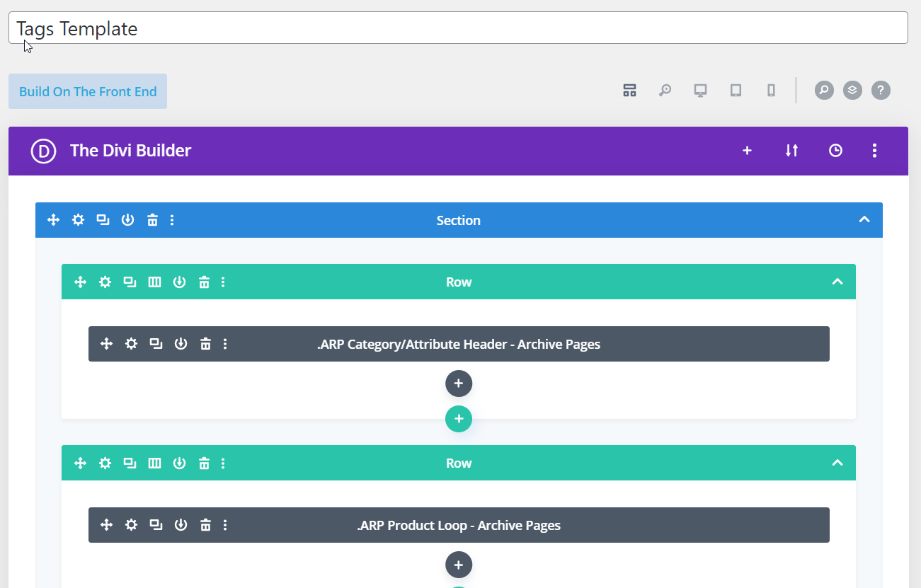The height and width of the screenshot is (588, 921).
Task: Click Build On The Front End button
Action: coord(88,91)
